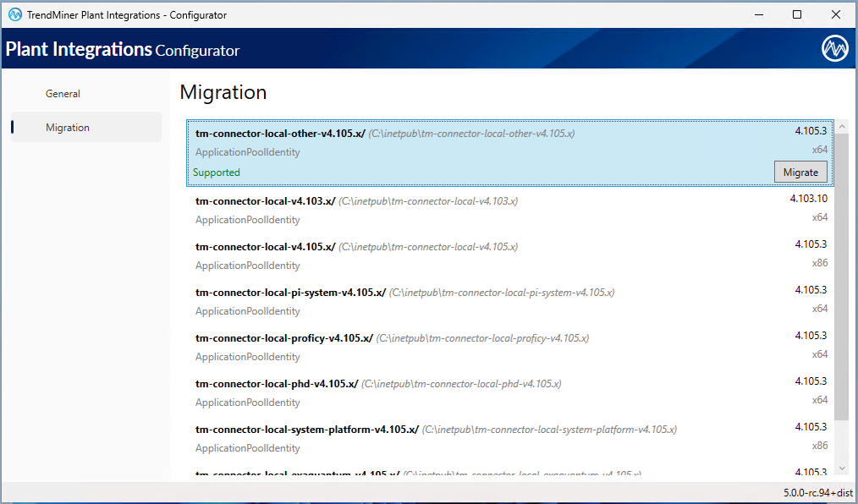Click the ApplicationPoolIdentity text of the selected connector
The image size is (858, 504).
[246, 151]
